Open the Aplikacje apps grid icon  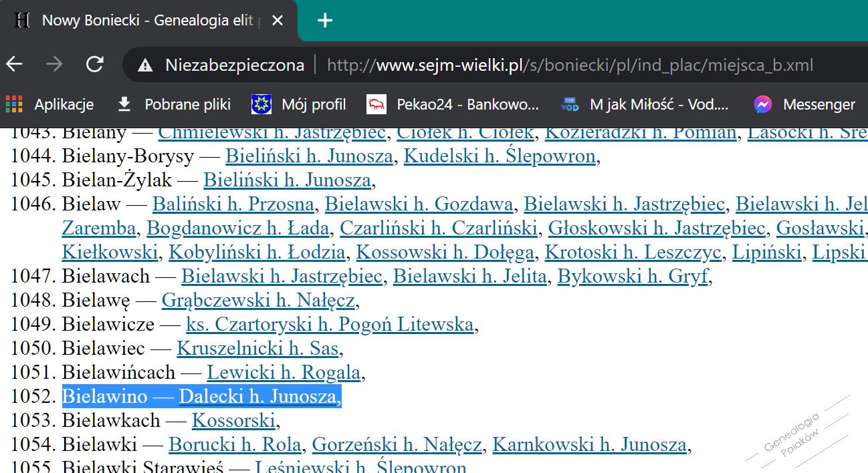14,104
